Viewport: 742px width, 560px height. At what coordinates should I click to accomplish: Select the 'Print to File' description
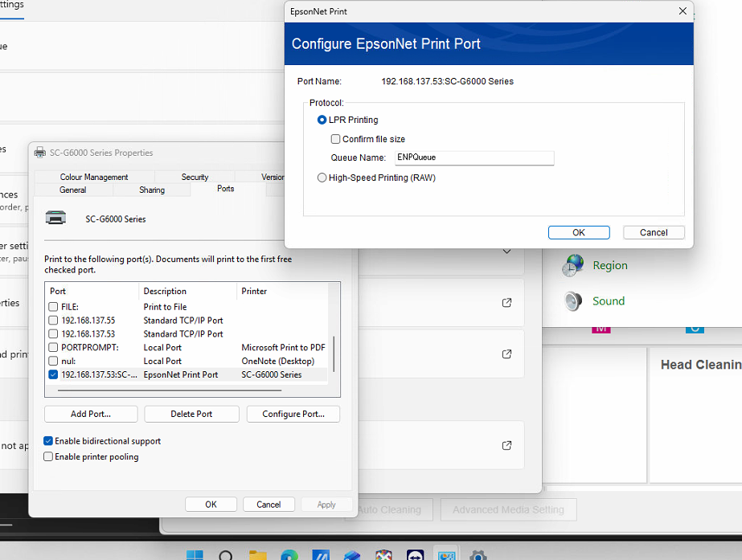(x=165, y=306)
